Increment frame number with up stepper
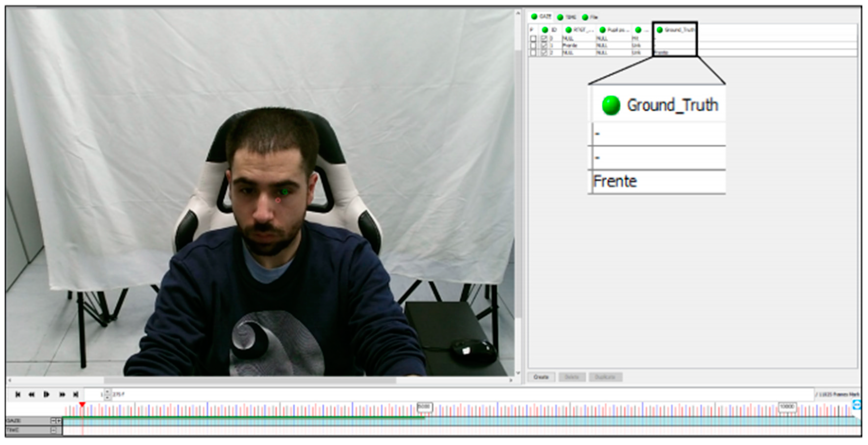The image size is (868, 445). click(x=107, y=392)
